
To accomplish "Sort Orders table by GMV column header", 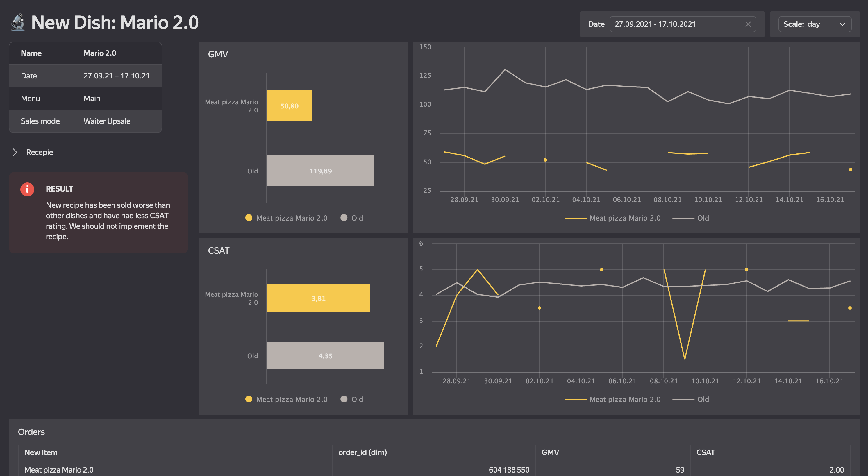I will point(550,452).
